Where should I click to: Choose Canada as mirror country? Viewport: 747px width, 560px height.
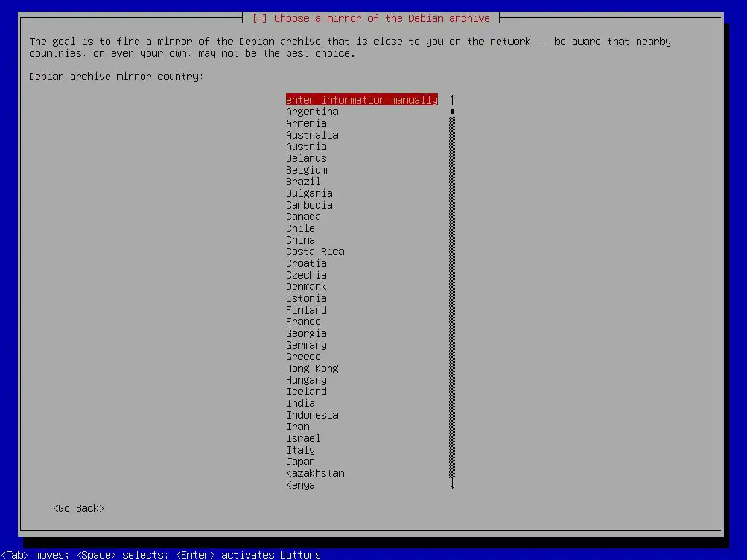point(303,216)
